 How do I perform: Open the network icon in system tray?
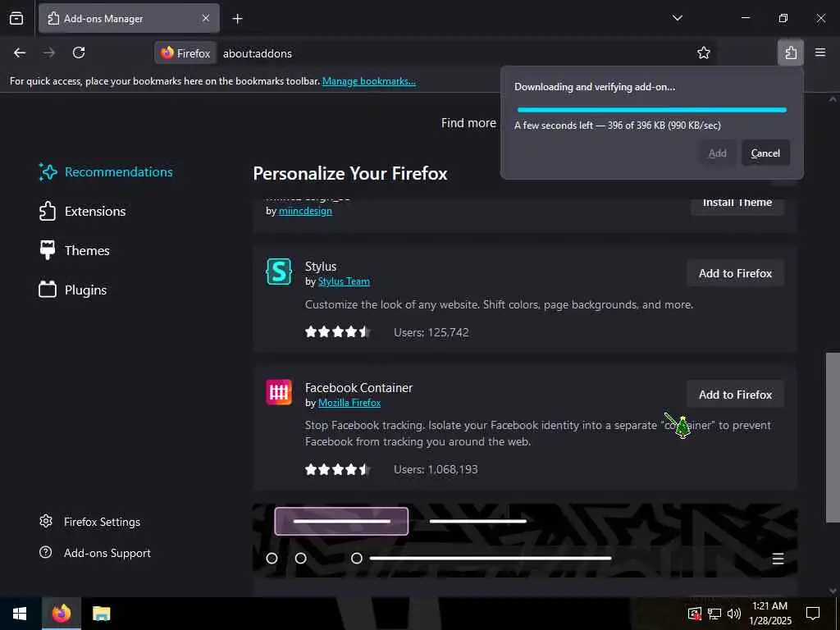[x=714, y=614]
